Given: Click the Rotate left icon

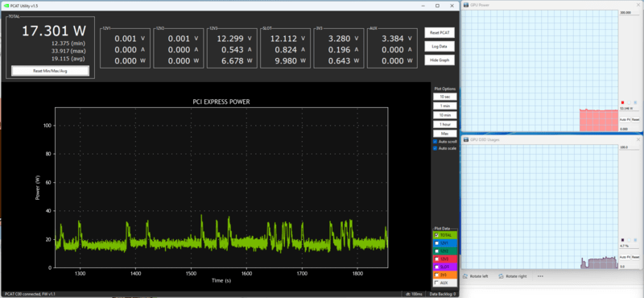Looking at the screenshot, I should [x=466, y=276].
